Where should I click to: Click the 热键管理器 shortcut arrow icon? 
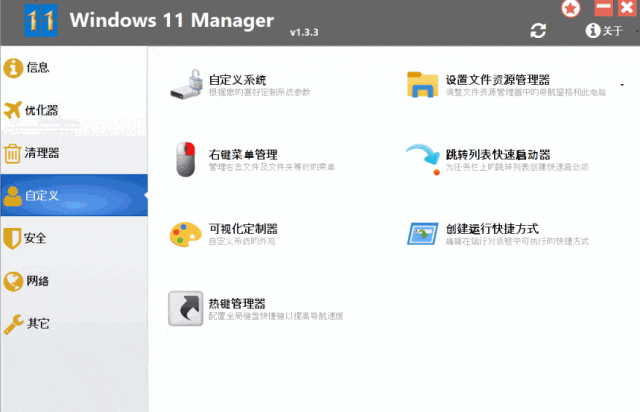tap(186, 308)
